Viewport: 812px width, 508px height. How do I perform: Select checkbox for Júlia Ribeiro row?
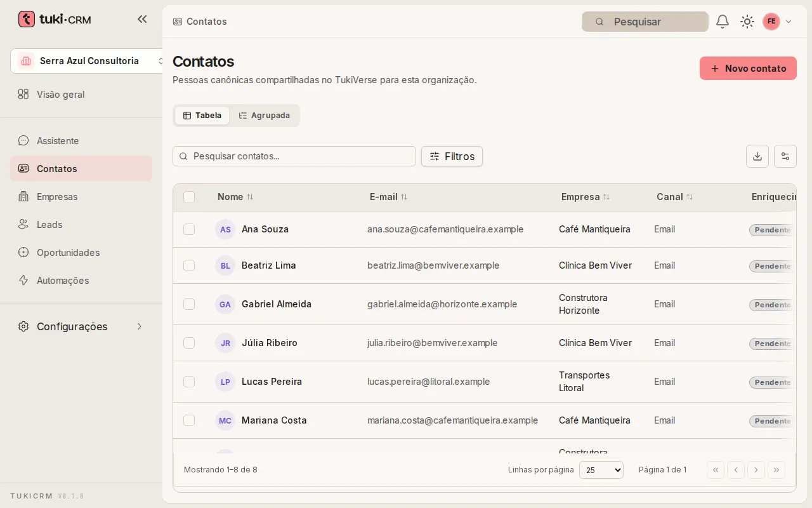189,343
